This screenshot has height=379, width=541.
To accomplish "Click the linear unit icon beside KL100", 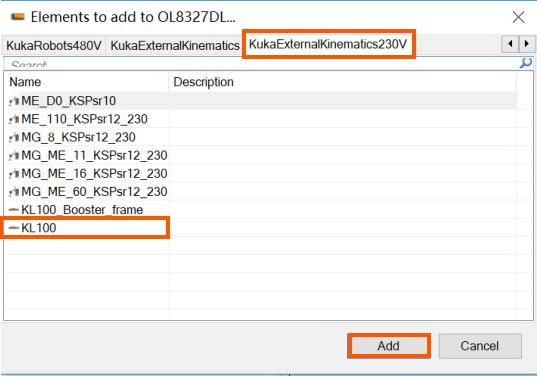I will pos(14,227).
